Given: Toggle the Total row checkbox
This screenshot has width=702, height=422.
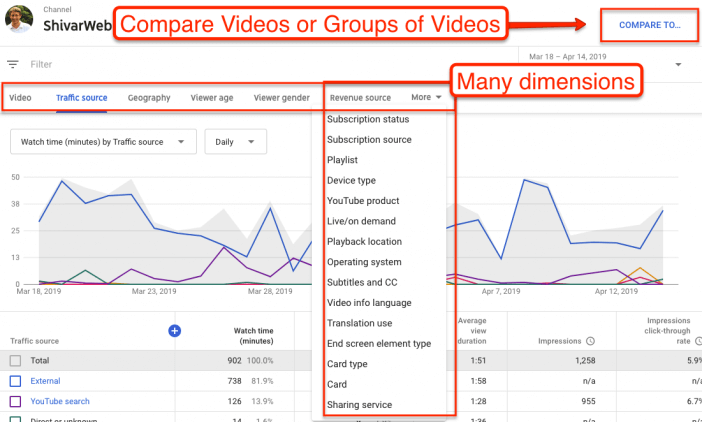Looking at the screenshot, I should tap(15, 361).
